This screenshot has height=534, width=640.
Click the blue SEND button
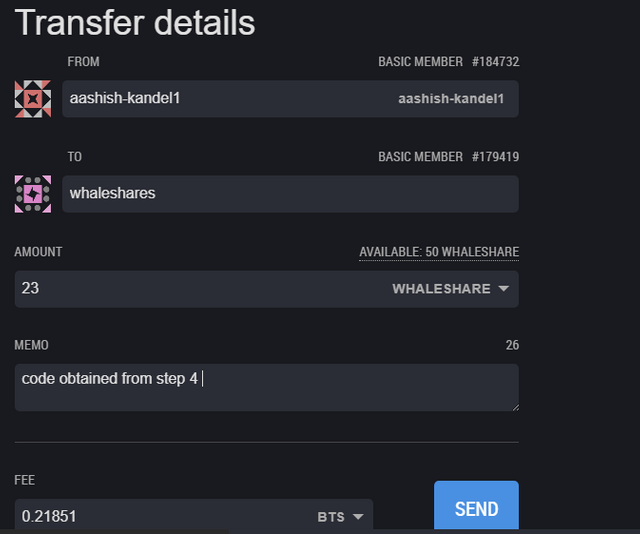[x=476, y=506]
